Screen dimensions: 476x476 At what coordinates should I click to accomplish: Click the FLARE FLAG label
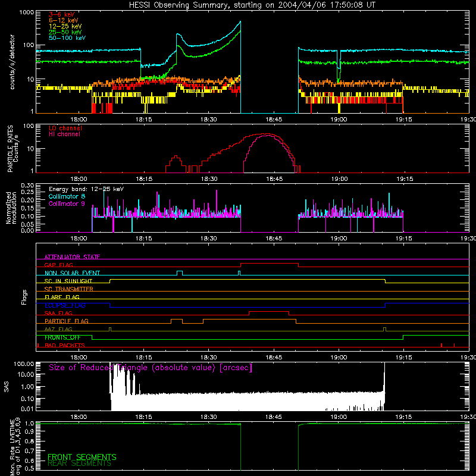(62, 297)
